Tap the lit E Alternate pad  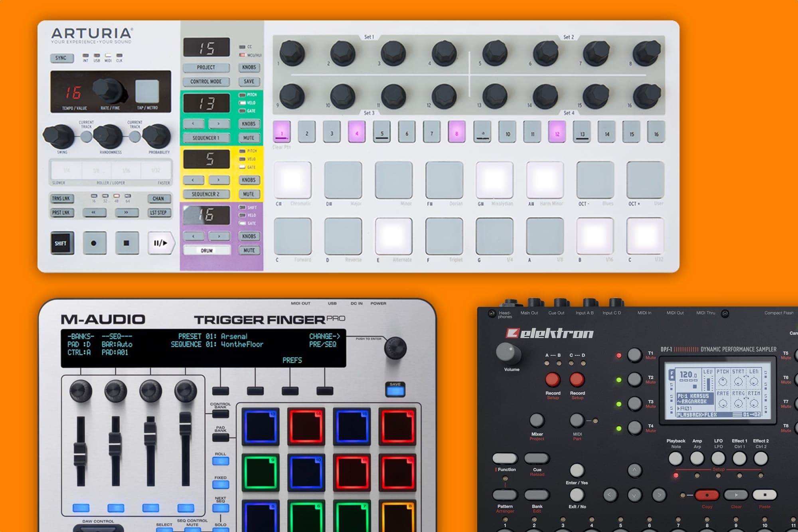pos(393,236)
